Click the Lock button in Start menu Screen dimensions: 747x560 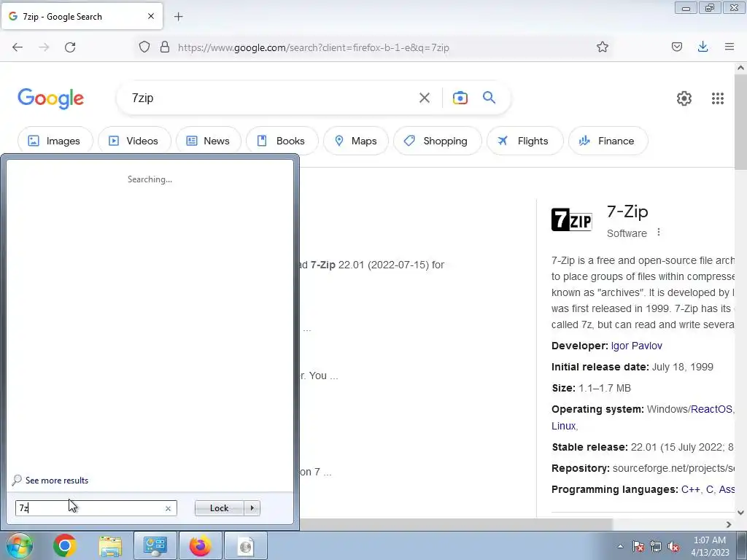click(x=219, y=508)
